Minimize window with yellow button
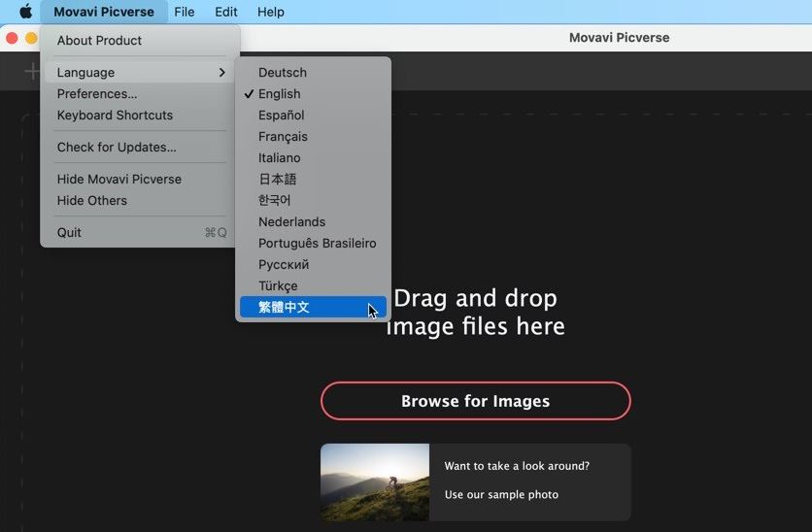812x532 pixels. click(x=31, y=38)
